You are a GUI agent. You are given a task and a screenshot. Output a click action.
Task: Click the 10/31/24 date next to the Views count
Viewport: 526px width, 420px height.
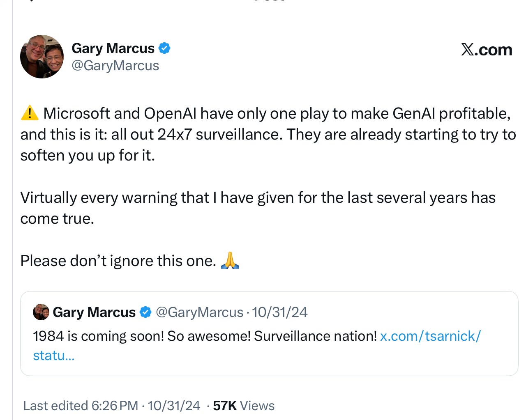[174, 406]
